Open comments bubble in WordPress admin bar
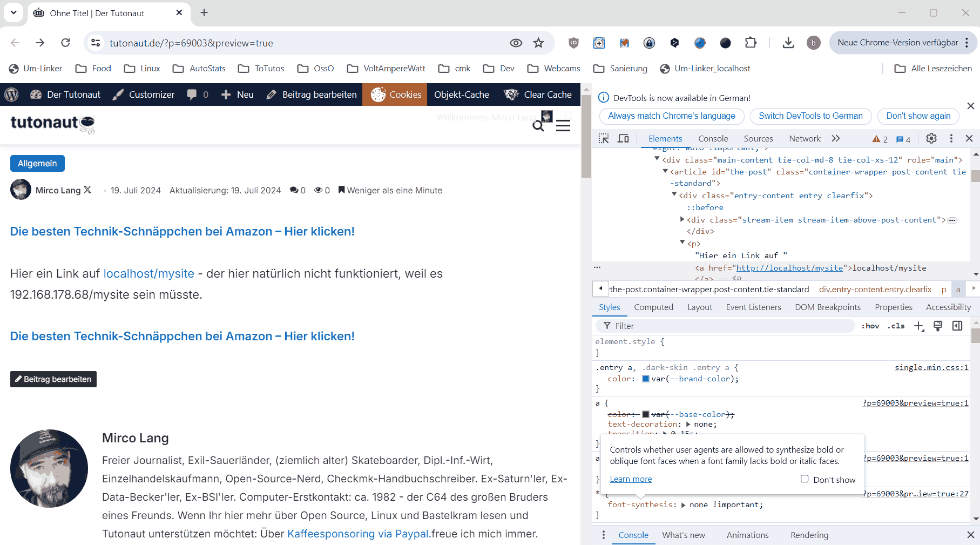Viewport: 980px width, 545px height. point(198,95)
